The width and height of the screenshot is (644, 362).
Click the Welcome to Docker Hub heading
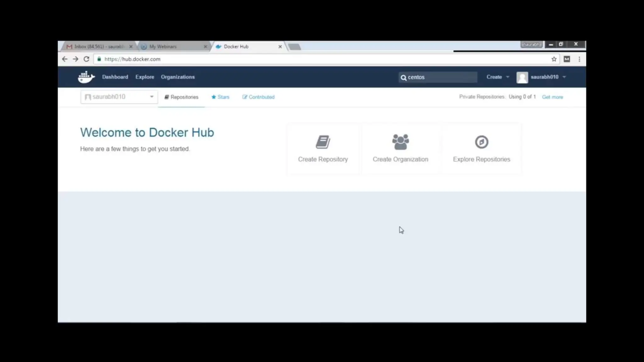click(147, 133)
